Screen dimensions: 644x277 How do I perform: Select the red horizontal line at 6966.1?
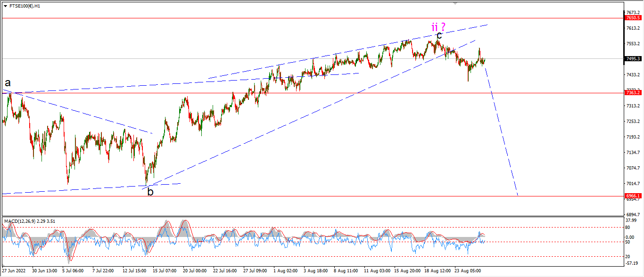(x=311, y=196)
